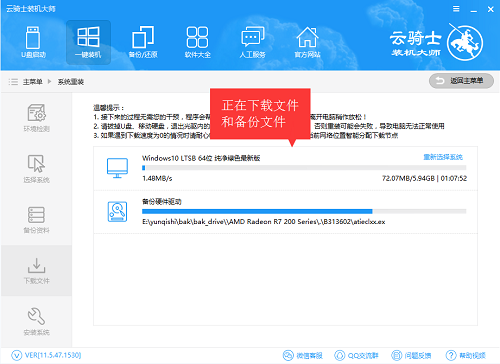Open the hamburger menu in title bar

tap(456, 9)
